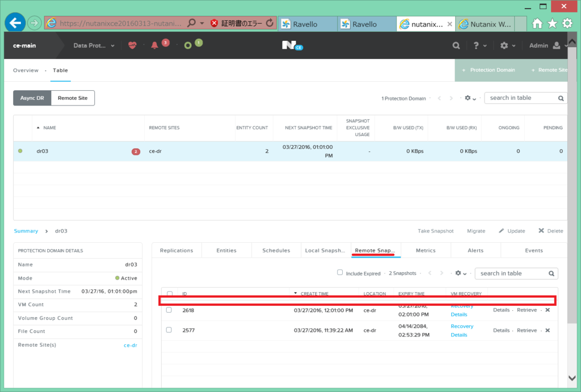Click search icon in snapshots table search
Viewport: 581px width, 392px height.
tap(551, 273)
